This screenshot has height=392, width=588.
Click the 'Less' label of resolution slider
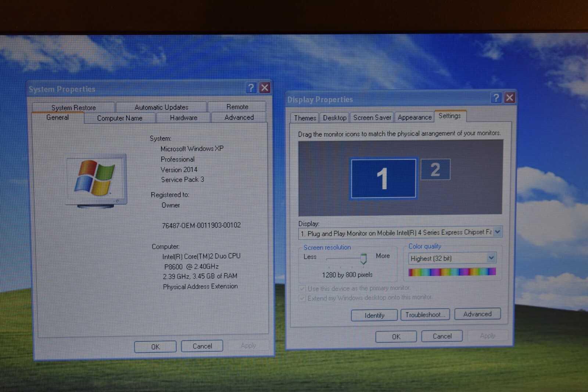(310, 257)
